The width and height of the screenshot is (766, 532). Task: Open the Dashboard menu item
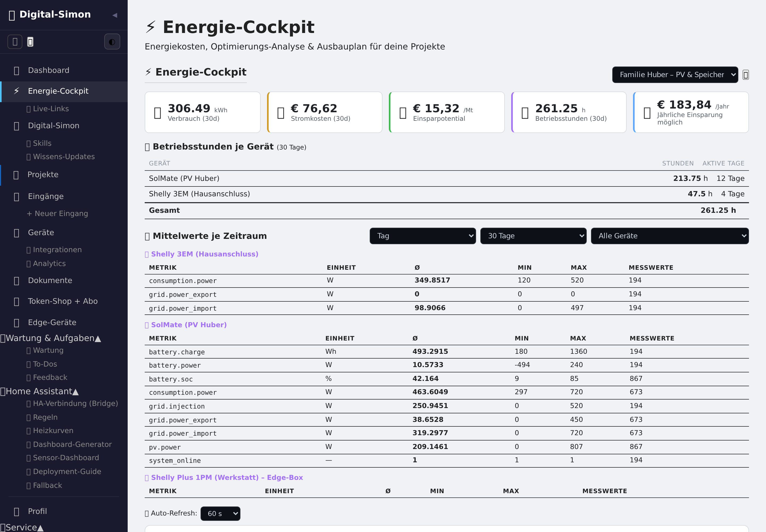[64, 70]
